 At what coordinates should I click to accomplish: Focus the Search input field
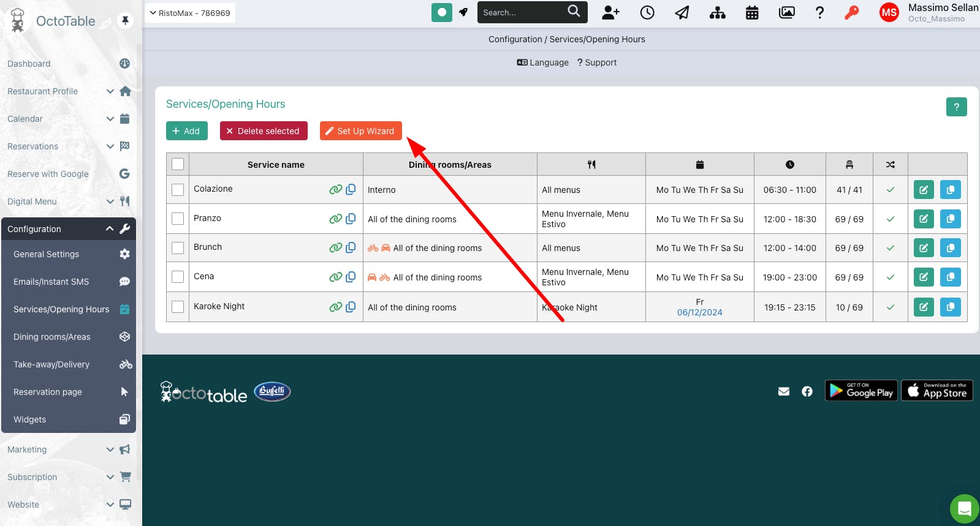tap(521, 12)
